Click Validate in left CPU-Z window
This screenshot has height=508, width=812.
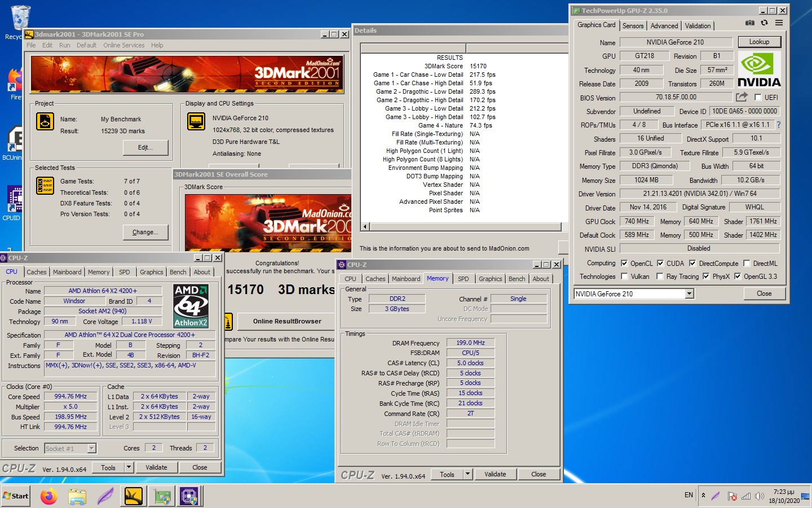tap(156, 467)
